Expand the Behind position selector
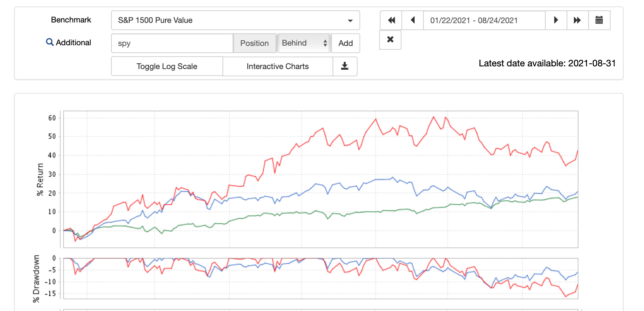 pyautogui.click(x=304, y=43)
